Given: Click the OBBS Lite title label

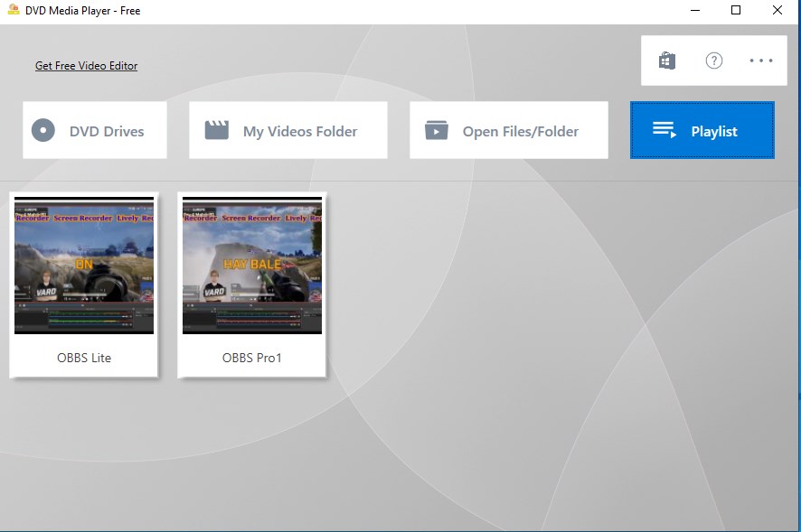Looking at the screenshot, I should click(83, 357).
